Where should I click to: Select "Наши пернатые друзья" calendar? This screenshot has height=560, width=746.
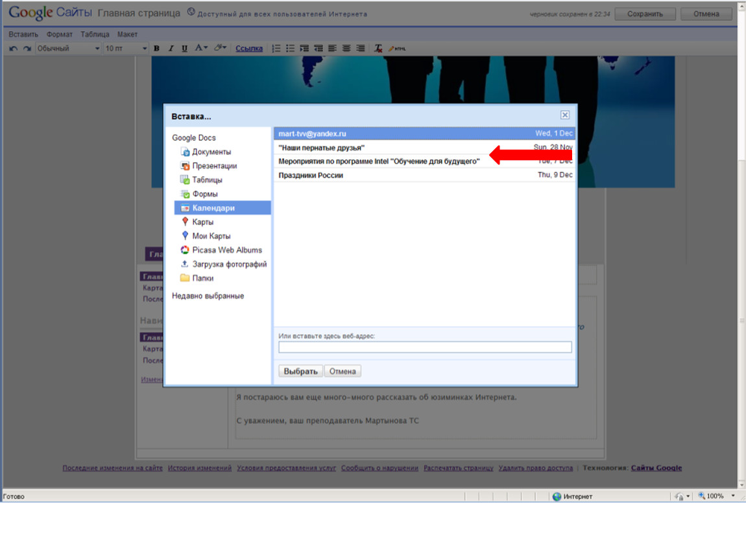(424, 147)
